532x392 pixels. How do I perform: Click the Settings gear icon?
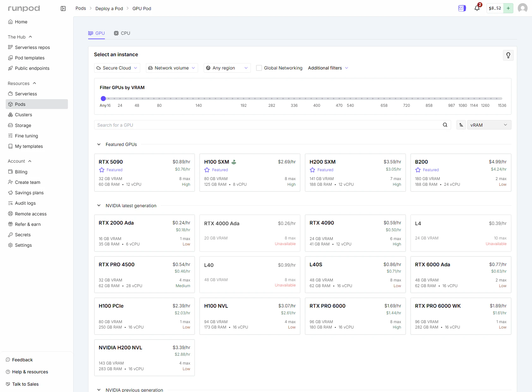click(x=10, y=245)
